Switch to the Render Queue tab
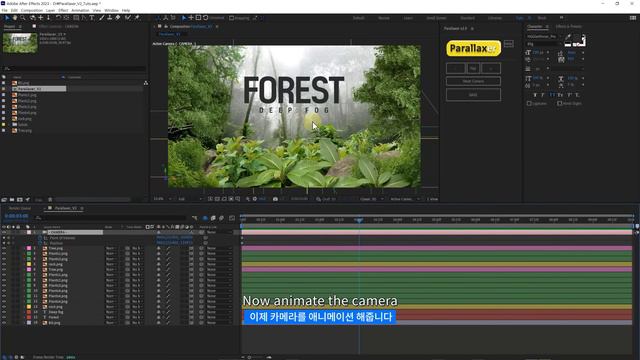The width and height of the screenshot is (640, 360). (20, 208)
